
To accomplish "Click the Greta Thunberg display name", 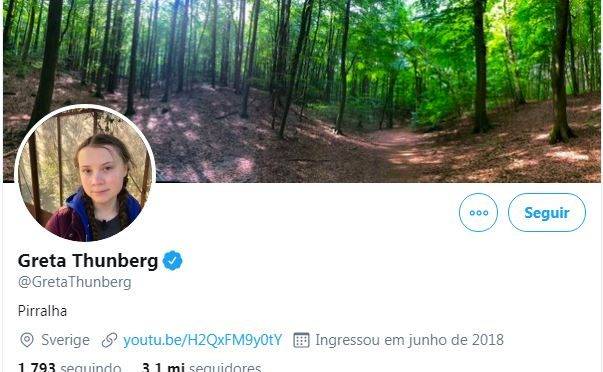I will pyautogui.click(x=88, y=260).
